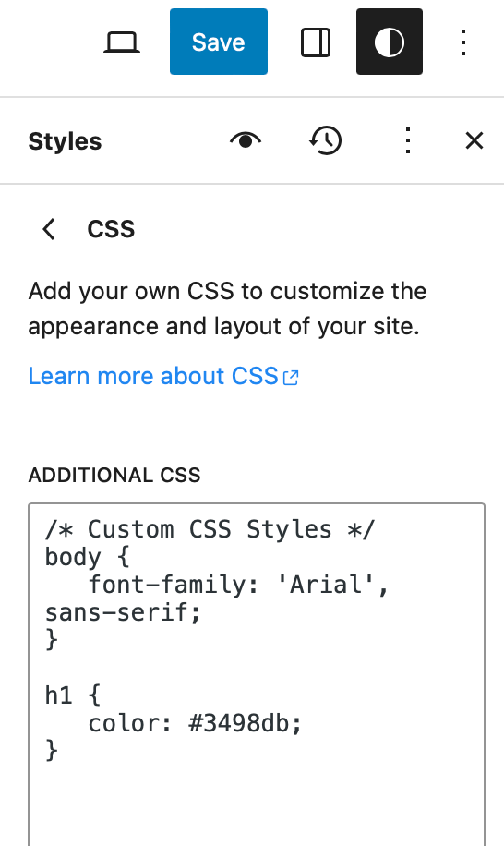Click the CSS section title
The width and height of the screenshot is (504, 846).
[111, 229]
